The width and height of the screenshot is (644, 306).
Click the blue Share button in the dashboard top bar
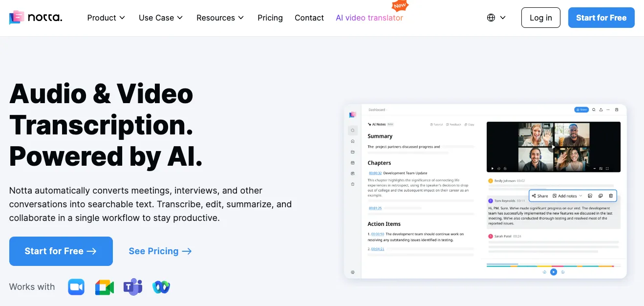point(581,110)
